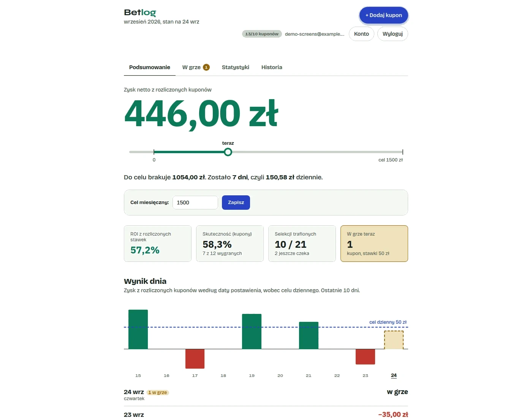Click the wrzesień 2026 date subtitle
This screenshot has width=532, height=418.
(x=161, y=22)
